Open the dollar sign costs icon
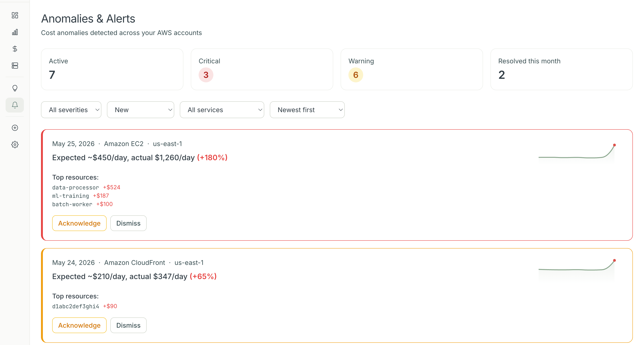The image size is (644, 345). tap(15, 49)
